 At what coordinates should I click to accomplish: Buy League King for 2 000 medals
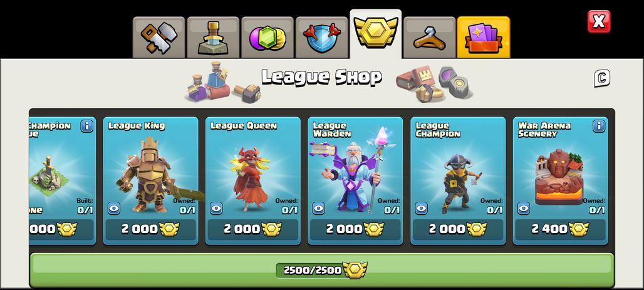[150, 229]
